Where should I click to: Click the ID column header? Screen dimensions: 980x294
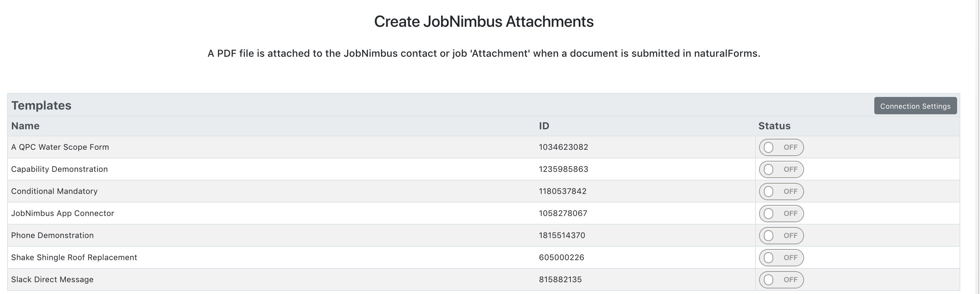click(544, 126)
